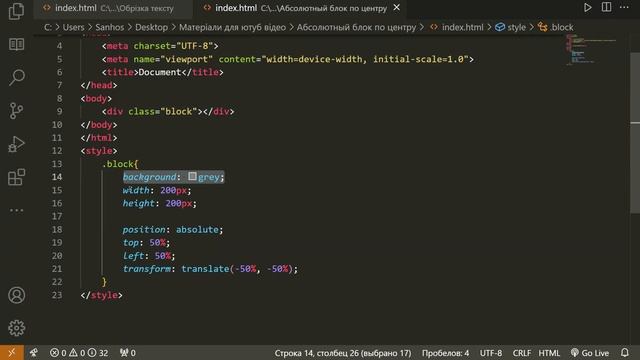Split the editor right

pyautogui.click(x=606, y=7)
